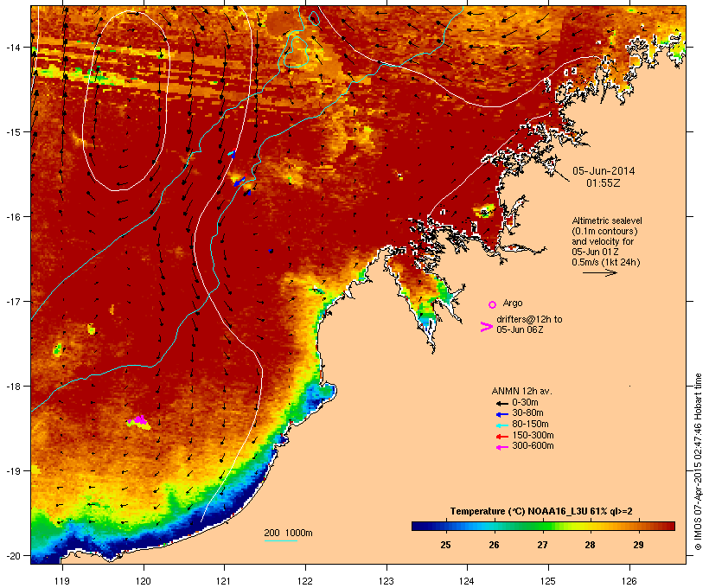
Task: Click the 'Argo' legend label
Action: pyautogui.click(x=513, y=303)
